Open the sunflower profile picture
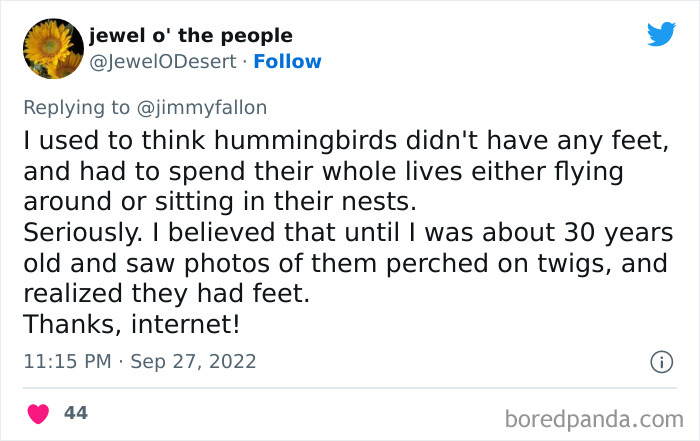The height and width of the screenshot is (441, 700). [x=52, y=49]
